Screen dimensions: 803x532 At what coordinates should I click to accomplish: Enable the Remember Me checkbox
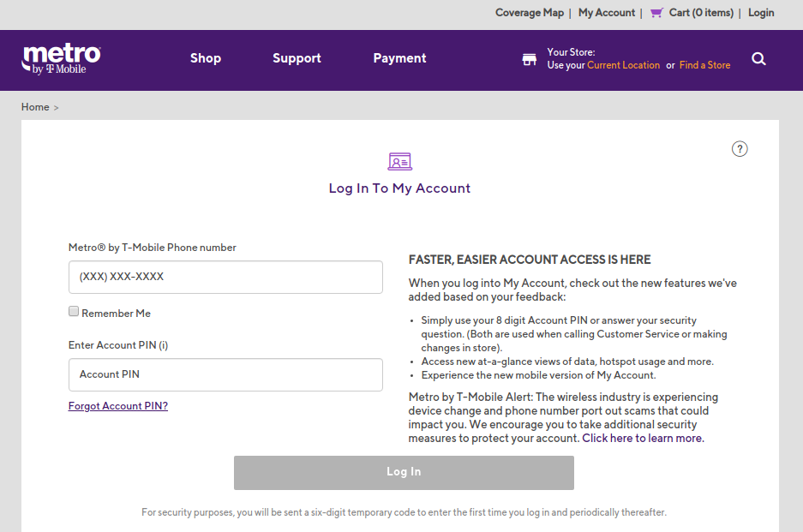tap(74, 311)
